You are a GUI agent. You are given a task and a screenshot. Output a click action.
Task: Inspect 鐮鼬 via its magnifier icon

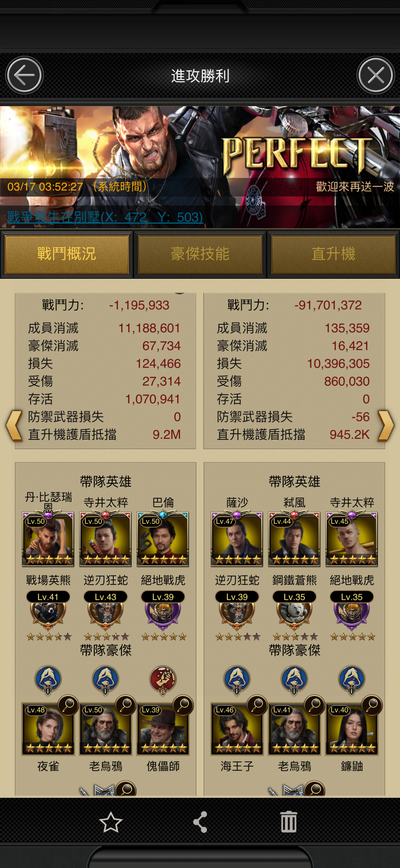click(x=372, y=705)
